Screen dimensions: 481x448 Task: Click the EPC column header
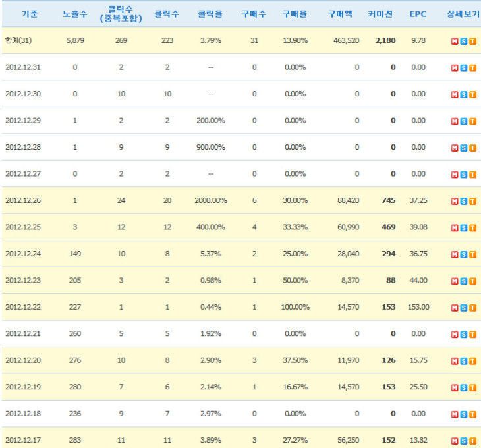(418, 14)
